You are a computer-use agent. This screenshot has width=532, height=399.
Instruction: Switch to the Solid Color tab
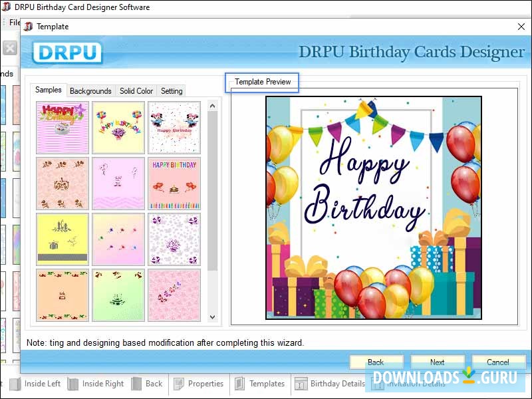point(136,91)
